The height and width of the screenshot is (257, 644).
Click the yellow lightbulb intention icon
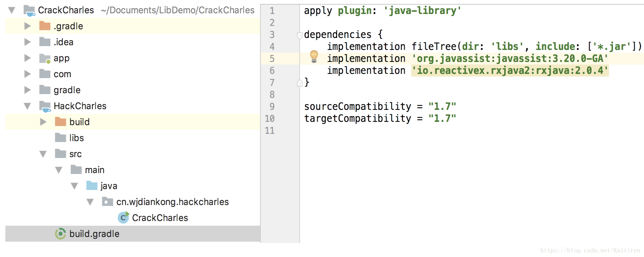coord(314,57)
